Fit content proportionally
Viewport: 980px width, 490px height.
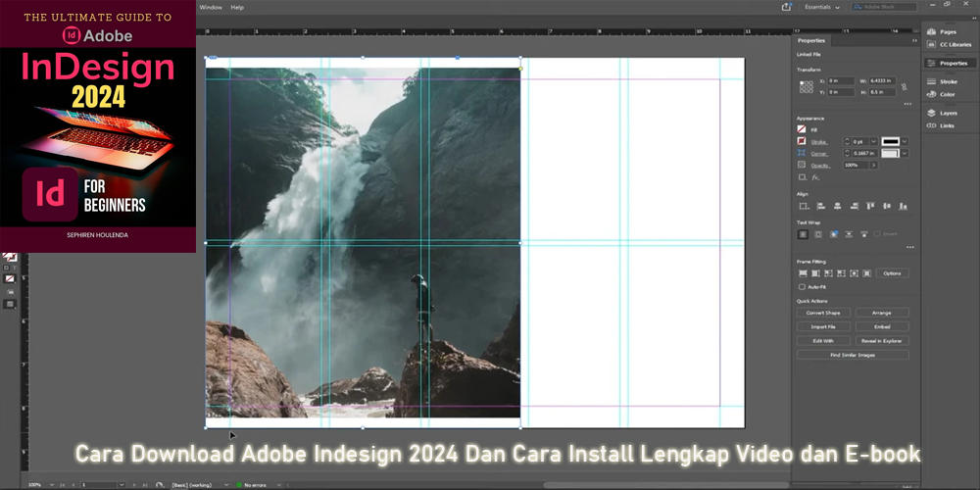coord(815,273)
